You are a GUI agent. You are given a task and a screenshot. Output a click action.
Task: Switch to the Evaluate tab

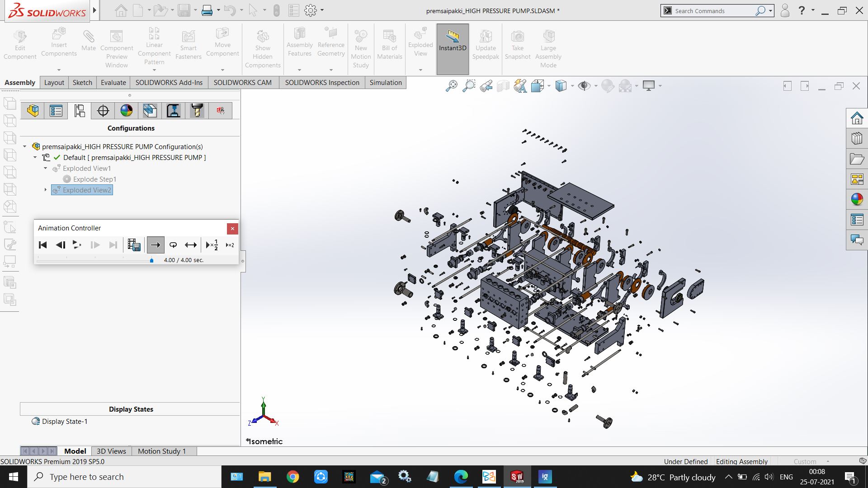pyautogui.click(x=113, y=82)
